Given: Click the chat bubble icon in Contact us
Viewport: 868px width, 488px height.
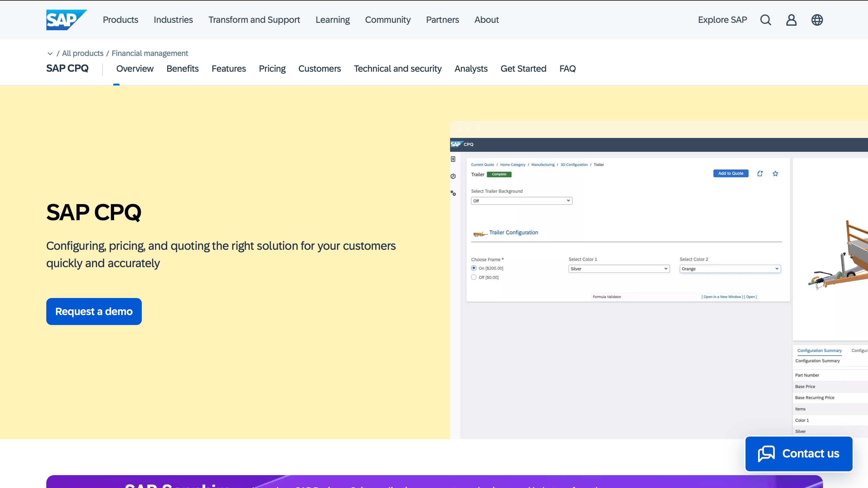Looking at the screenshot, I should [x=766, y=453].
